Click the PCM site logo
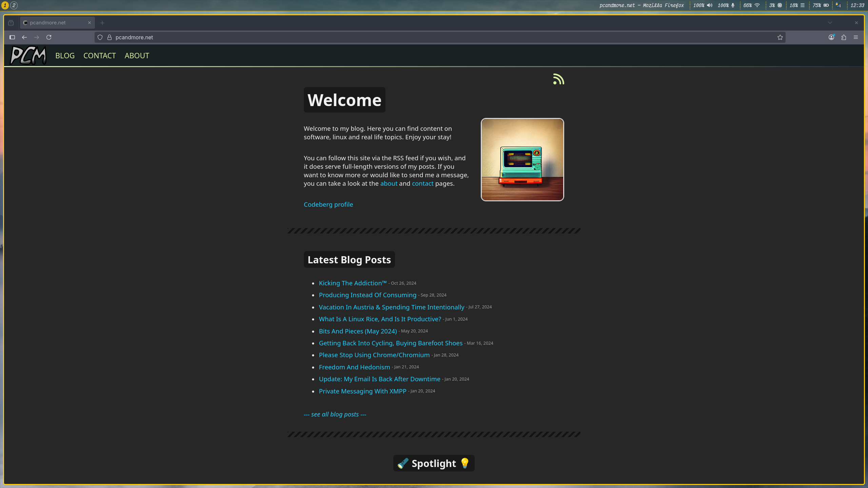The width and height of the screenshot is (868, 488). click(x=28, y=56)
